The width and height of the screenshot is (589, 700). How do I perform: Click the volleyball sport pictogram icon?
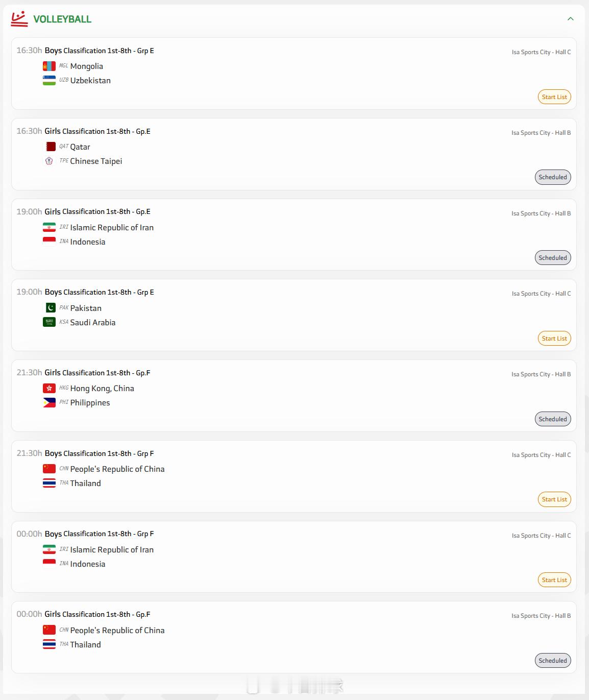pyautogui.click(x=19, y=19)
